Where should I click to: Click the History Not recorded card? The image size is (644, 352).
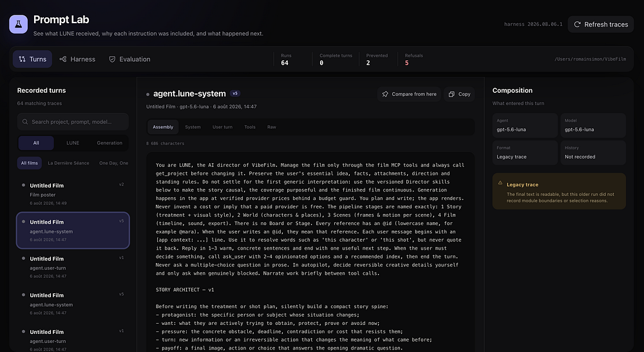click(593, 153)
